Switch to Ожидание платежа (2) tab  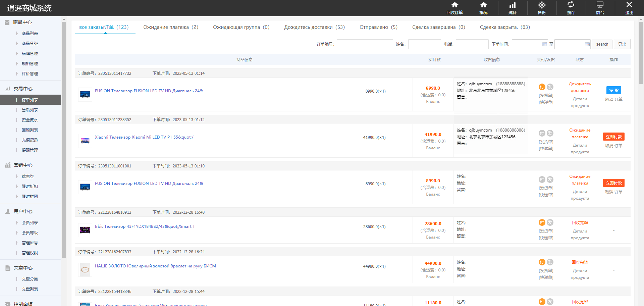[x=171, y=27]
